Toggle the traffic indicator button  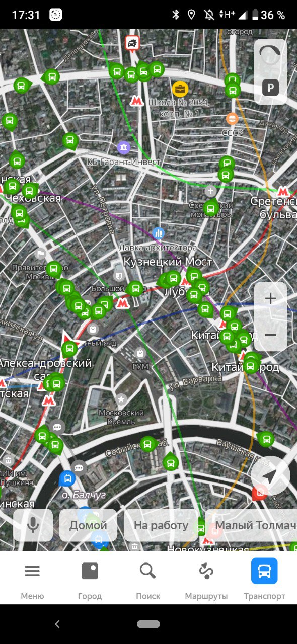[x=270, y=55]
